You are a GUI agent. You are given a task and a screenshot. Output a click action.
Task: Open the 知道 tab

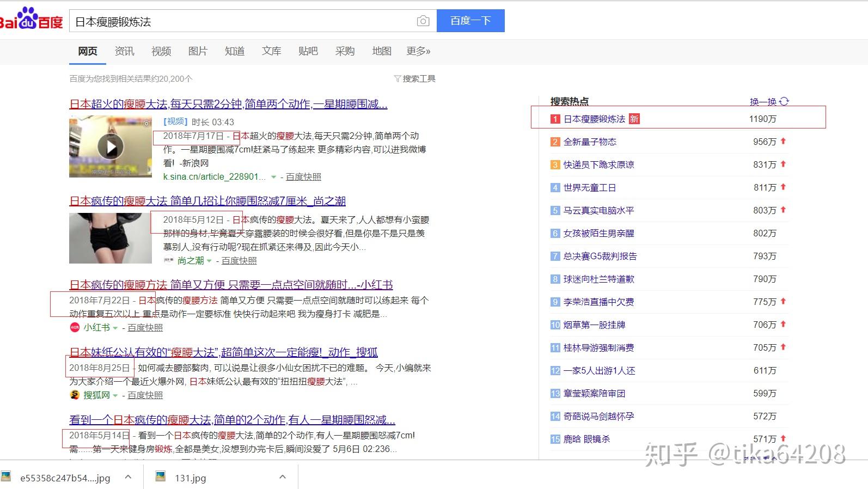point(235,51)
